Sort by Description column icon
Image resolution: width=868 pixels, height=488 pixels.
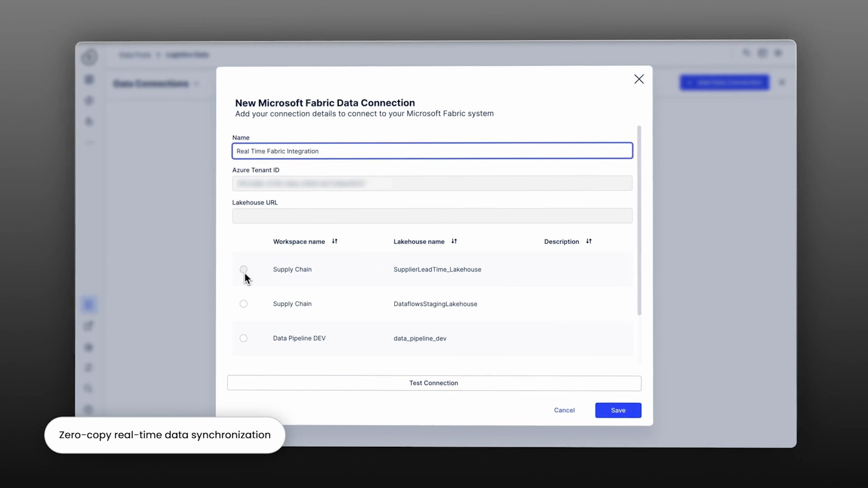pyautogui.click(x=589, y=241)
